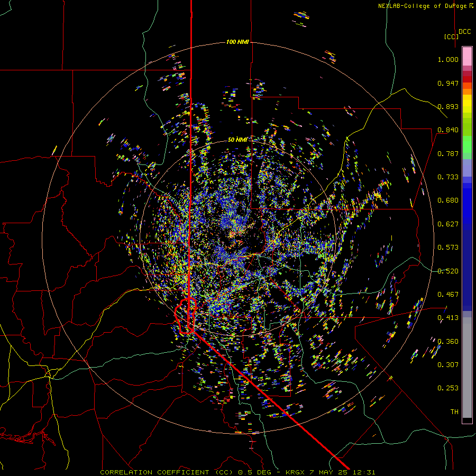Select the 0.360 scale value
Screen dimensions: 476x476
click(448, 342)
